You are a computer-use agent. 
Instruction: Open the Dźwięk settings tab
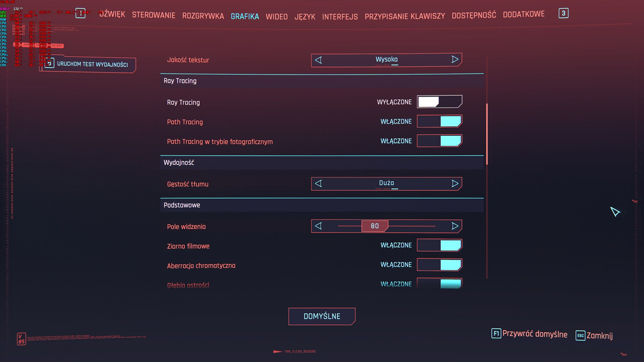pos(112,14)
